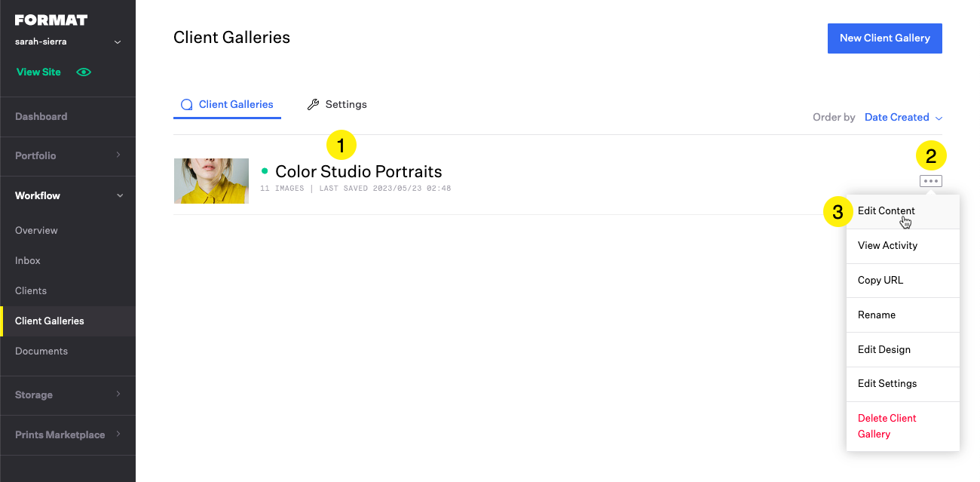
Task: Click the eye icon beside View Site
Action: coord(84,72)
